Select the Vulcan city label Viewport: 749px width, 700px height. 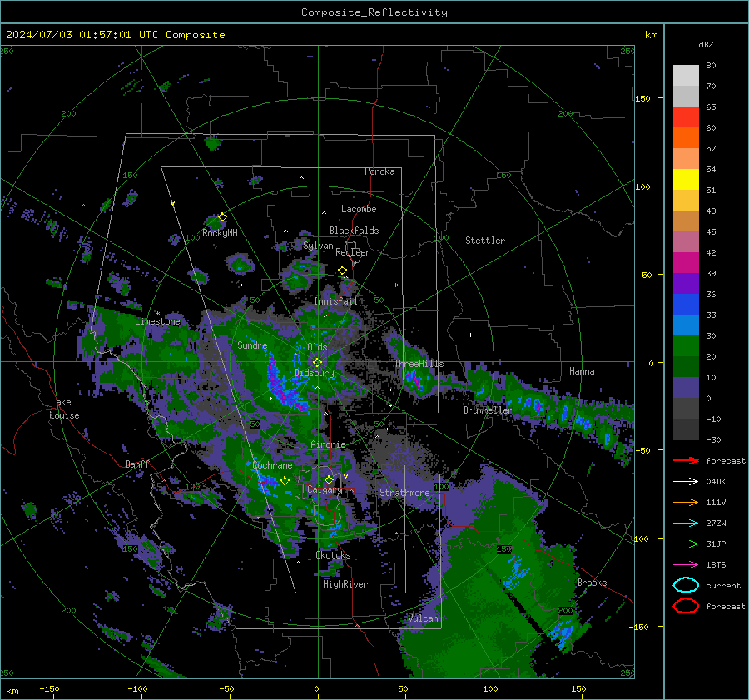click(424, 618)
